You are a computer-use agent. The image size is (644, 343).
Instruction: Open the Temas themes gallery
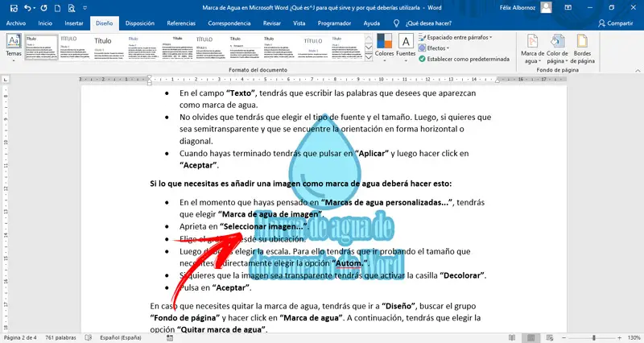(x=14, y=48)
